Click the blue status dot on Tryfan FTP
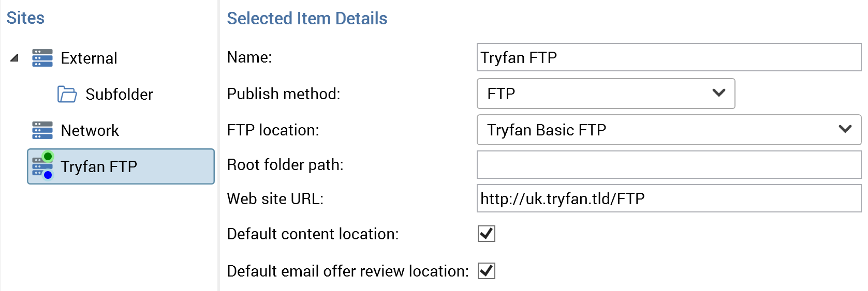 pos(48,175)
